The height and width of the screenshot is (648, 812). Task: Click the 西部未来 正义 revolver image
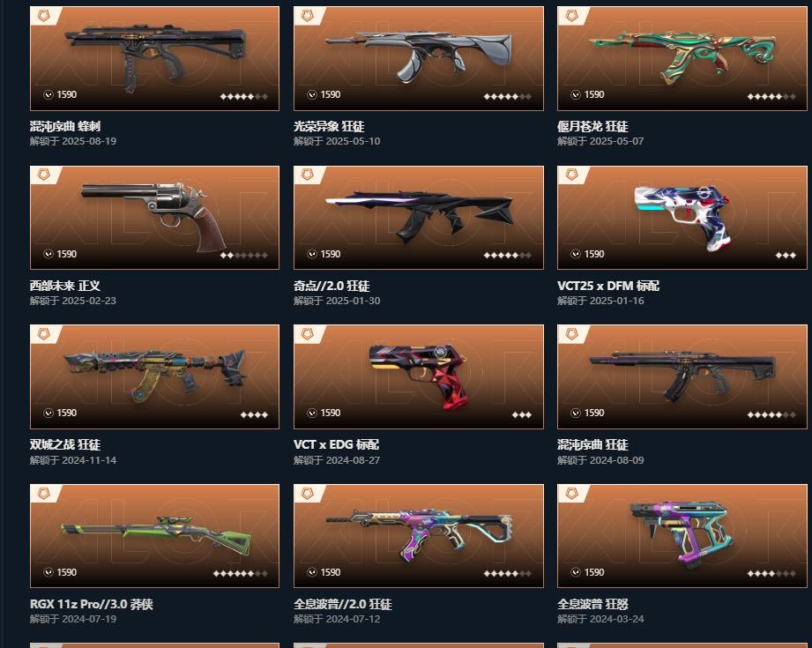(154, 218)
